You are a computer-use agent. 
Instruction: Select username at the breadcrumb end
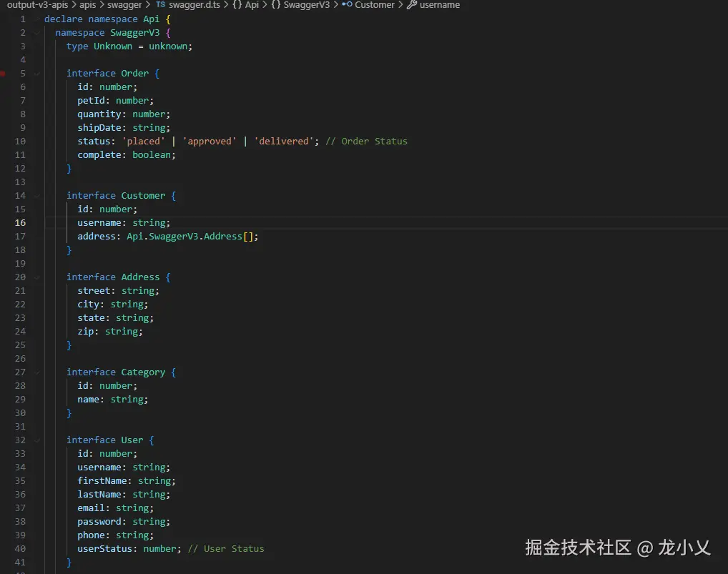click(x=440, y=4)
